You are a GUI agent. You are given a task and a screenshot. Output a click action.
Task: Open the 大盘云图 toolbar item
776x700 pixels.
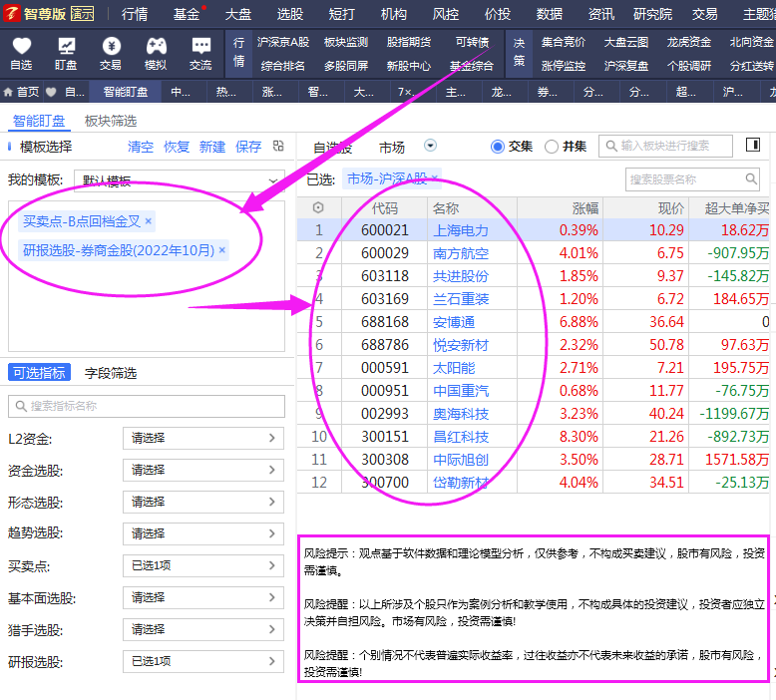(x=626, y=42)
